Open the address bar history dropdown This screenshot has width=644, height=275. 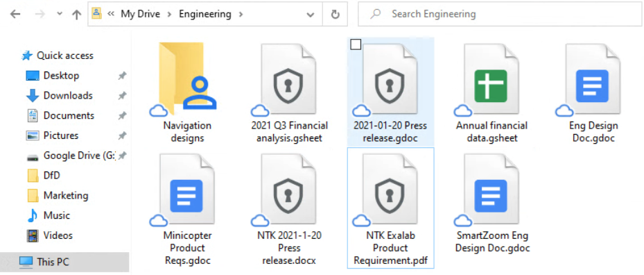311,15
